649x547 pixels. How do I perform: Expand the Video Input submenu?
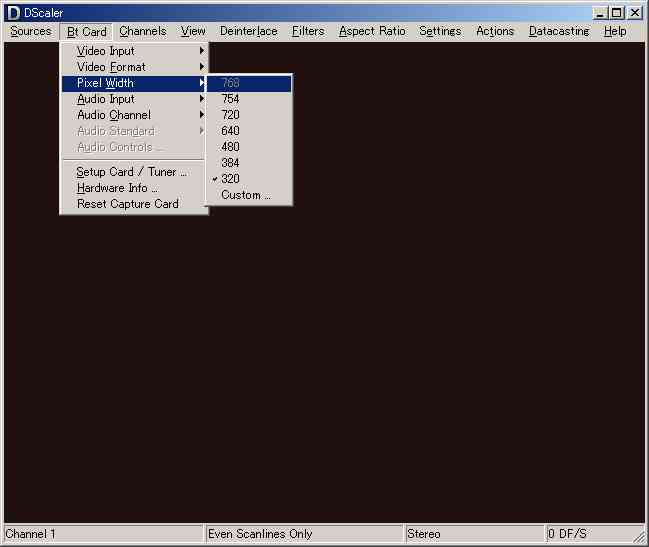click(x=134, y=51)
